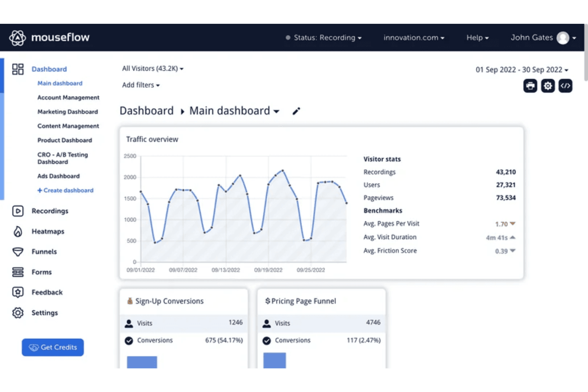Click the Traffic overview heading

(152, 139)
